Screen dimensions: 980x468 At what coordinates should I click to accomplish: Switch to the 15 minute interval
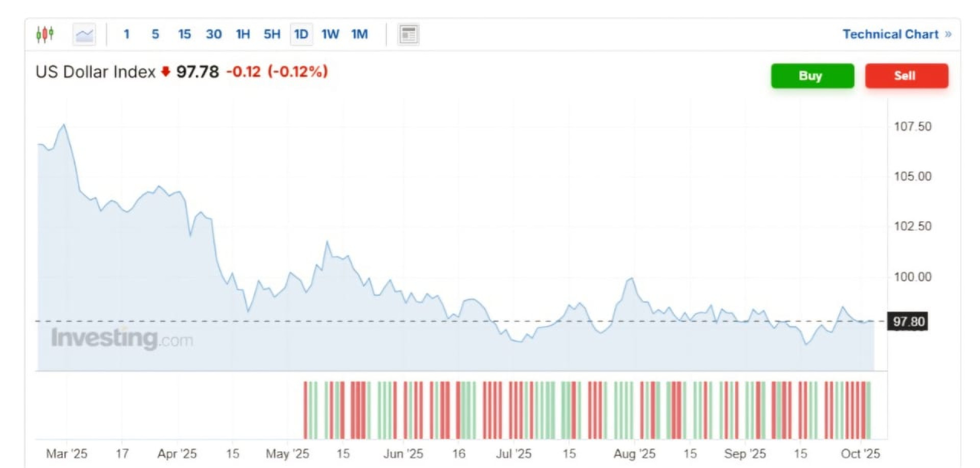click(184, 34)
